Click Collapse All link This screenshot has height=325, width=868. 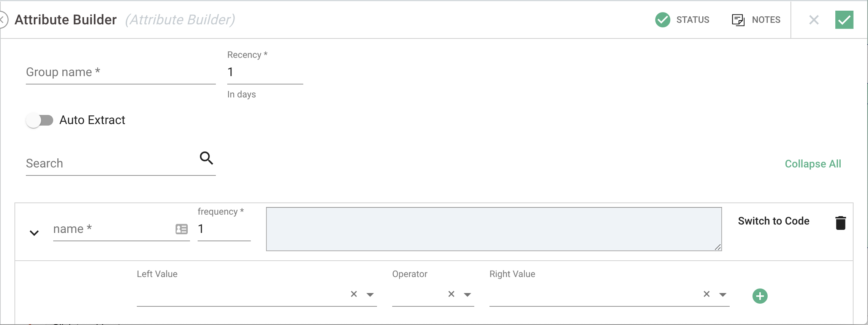tap(813, 164)
